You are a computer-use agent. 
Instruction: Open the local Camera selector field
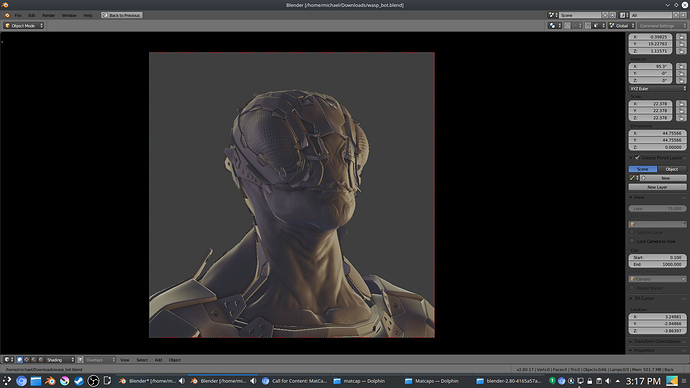(x=657, y=279)
